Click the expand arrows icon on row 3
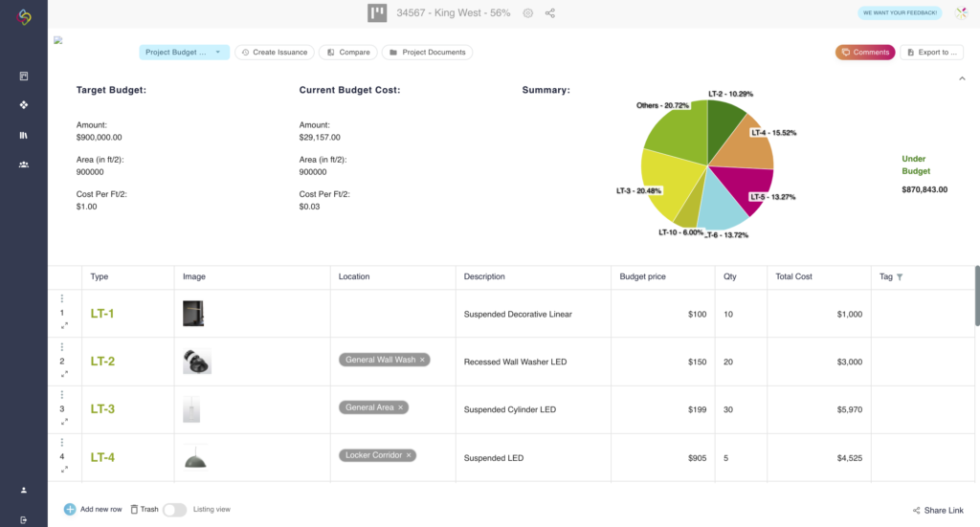This screenshot has height=527, width=980. pyautogui.click(x=64, y=422)
